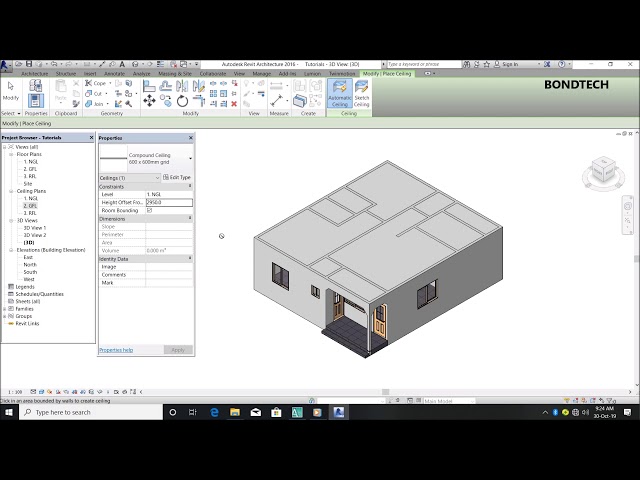Expand the Groups tree node
This screenshot has height=480, width=640.
pyautogui.click(x=4, y=316)
